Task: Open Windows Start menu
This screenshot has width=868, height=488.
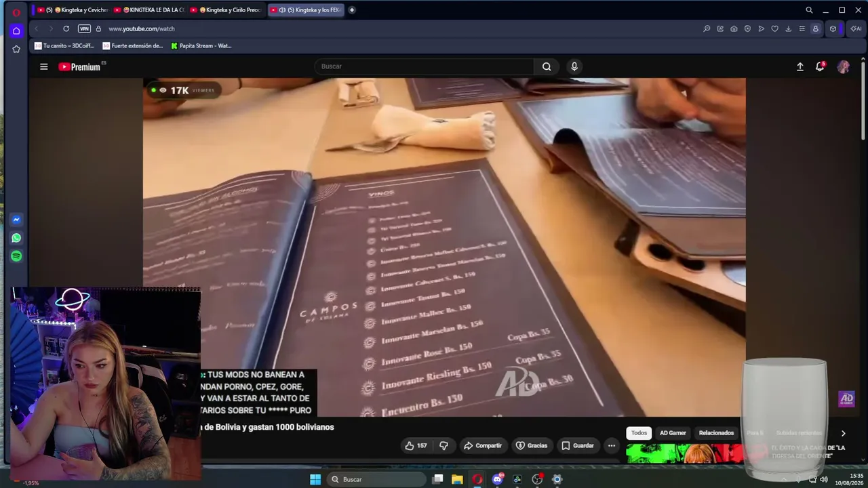Action: click(315, 479)
